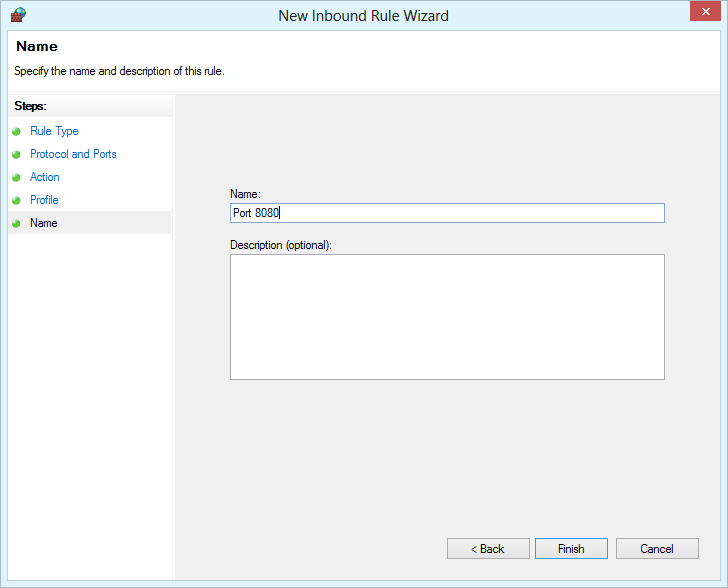Click the bold 'Name' page heading
The image size is (728, 588).
(x=37, y=46)
